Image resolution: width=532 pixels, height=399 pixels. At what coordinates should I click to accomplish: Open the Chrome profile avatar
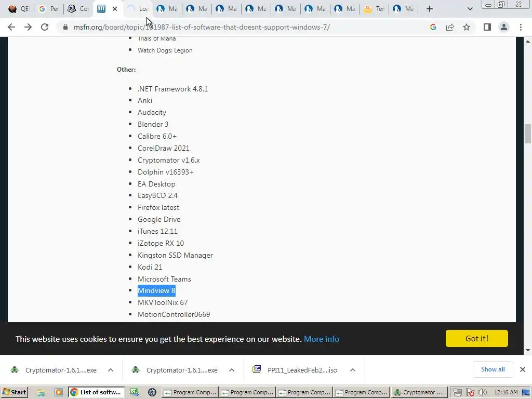pos(504,27)
